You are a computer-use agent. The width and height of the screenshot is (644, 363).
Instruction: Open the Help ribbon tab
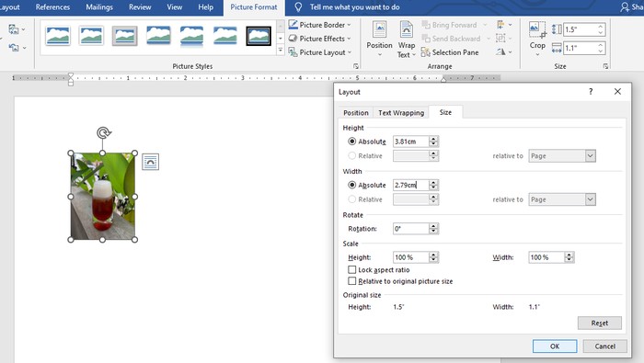(x=205, y=7)
